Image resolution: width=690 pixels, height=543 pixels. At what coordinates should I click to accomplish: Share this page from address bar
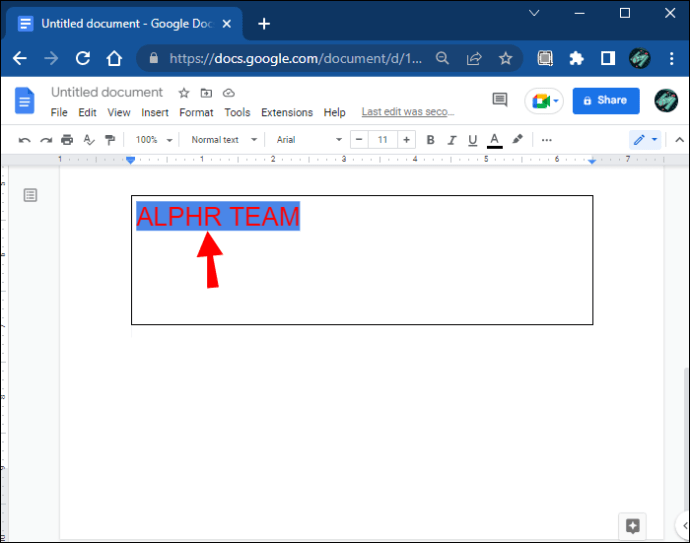[474, 58]
